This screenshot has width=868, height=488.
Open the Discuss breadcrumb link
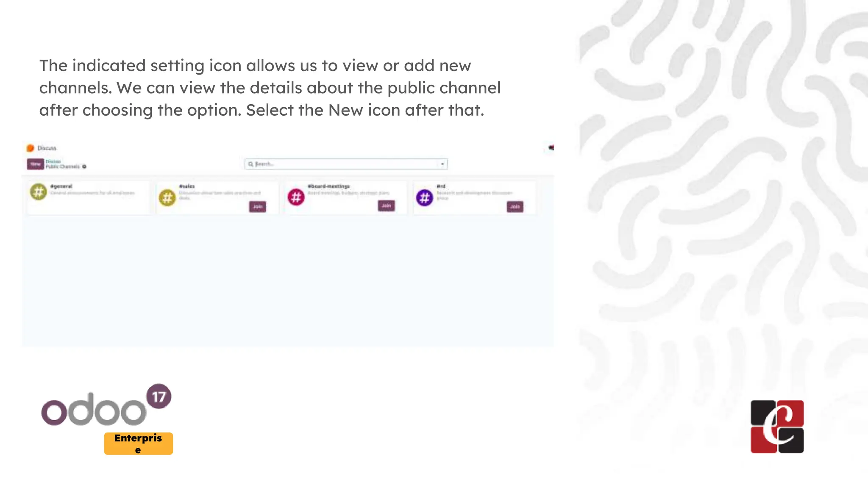click(x=53, y=161)
